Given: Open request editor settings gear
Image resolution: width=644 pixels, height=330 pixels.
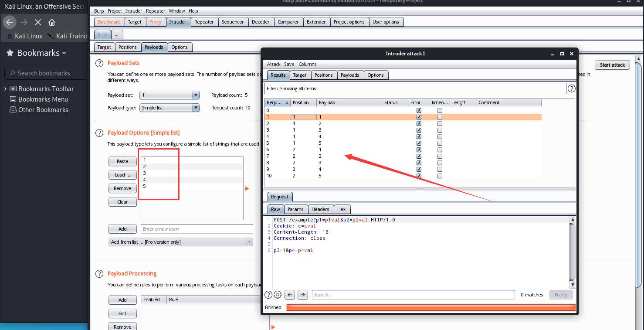Looking at the screenshot, I should point(278,295).
